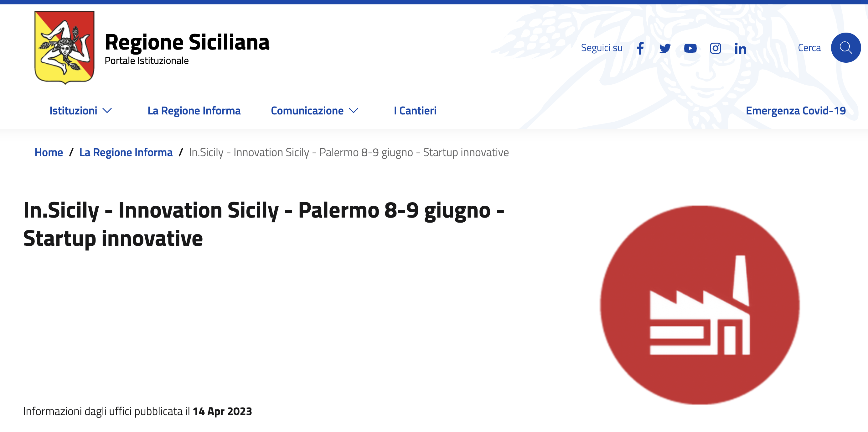Click La Regione Informa in breadcrumb

126,152
